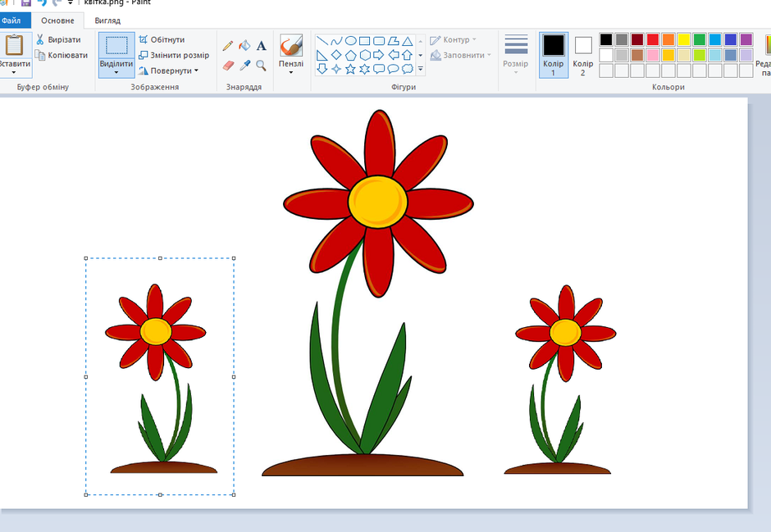Choose the Triangle shape
The image size is (771, 532).
click(407, 41)
